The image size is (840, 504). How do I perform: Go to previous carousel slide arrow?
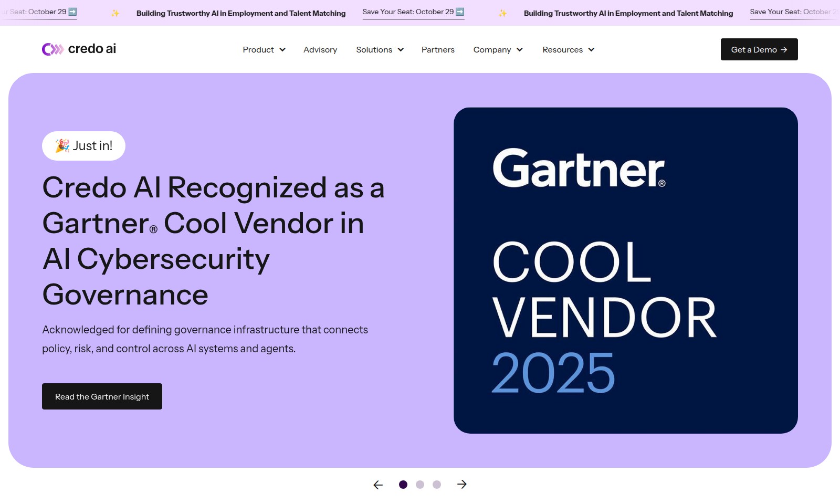378,485
